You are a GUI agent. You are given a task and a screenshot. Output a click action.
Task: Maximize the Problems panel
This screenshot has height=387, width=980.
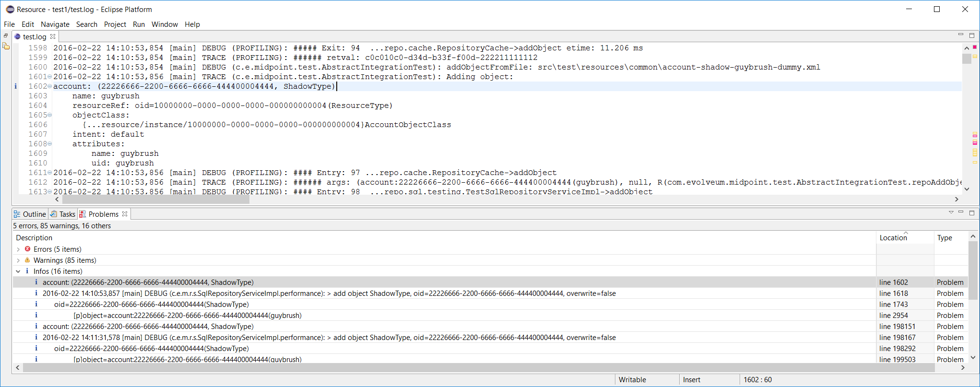972,212
